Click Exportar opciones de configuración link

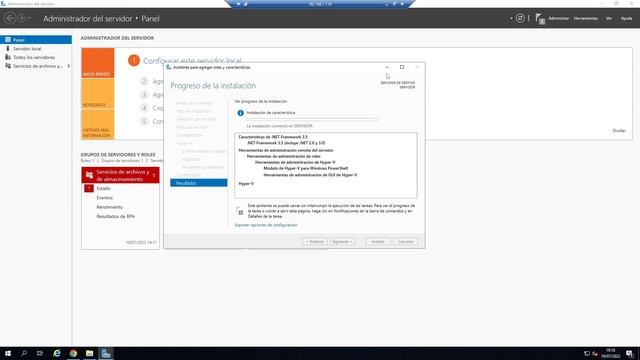[266, 225]
